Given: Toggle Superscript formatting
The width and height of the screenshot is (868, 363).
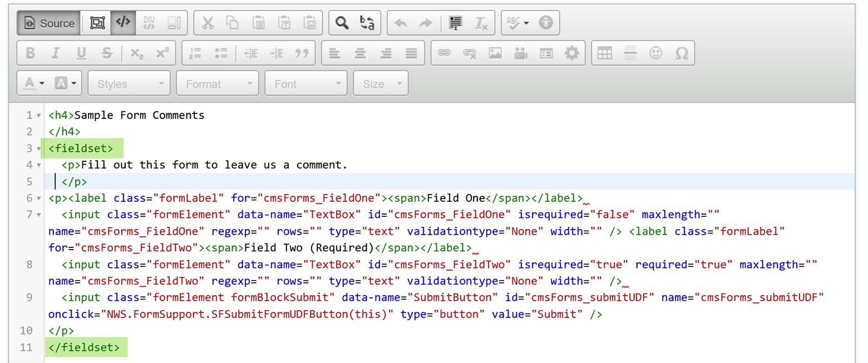Looking at the screenshot, I should [x=162, y=53].
